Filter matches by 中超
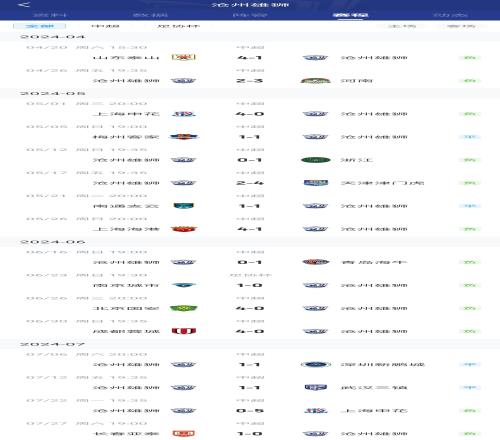 click(x=105, y=26)
